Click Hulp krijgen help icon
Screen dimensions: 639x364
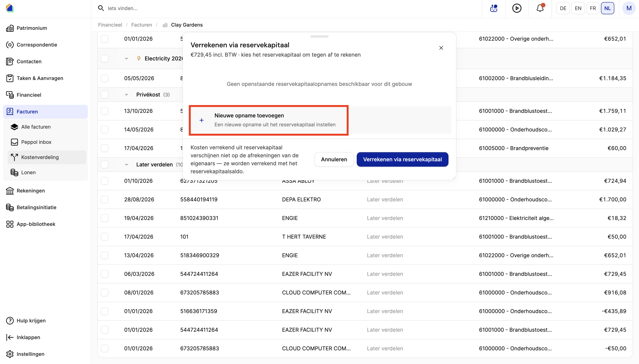[x=10, y=320]
